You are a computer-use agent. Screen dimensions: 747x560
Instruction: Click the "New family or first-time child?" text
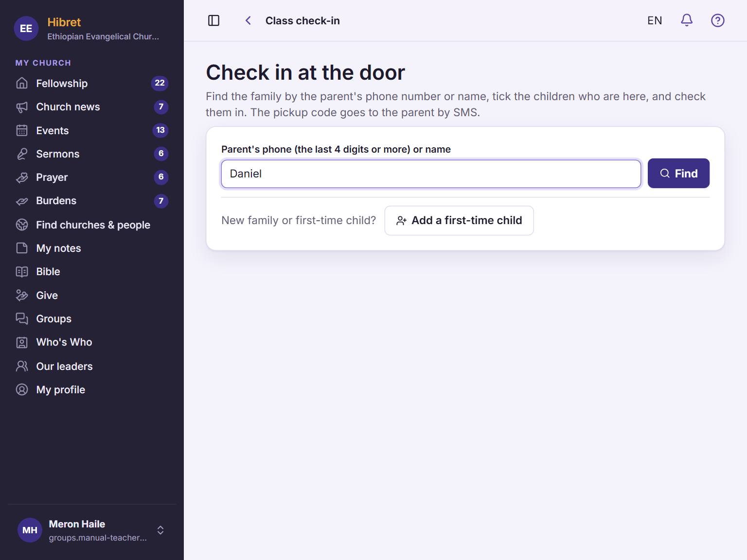point(299,220)
